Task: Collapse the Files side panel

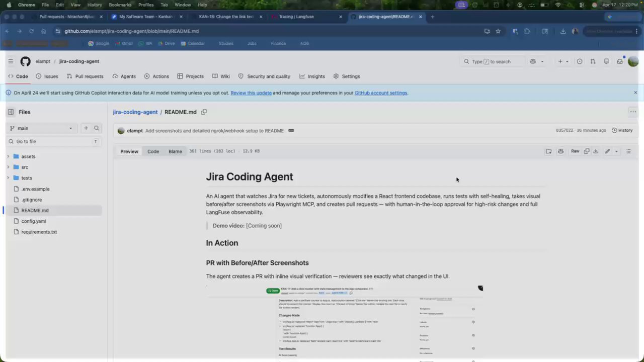Action: [11, 112]
